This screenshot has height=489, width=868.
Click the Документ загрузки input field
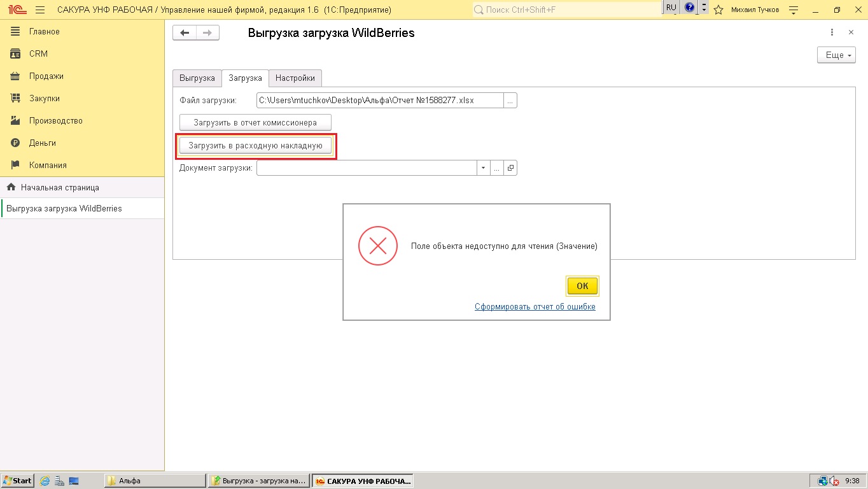tap(367, 168)
